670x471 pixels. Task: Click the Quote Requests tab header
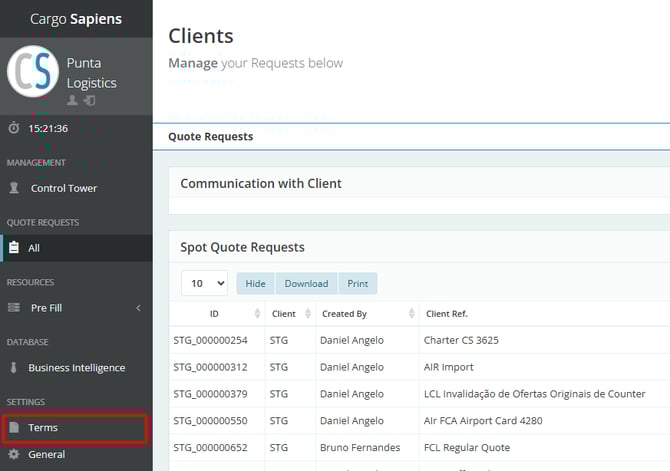[211, 137]
